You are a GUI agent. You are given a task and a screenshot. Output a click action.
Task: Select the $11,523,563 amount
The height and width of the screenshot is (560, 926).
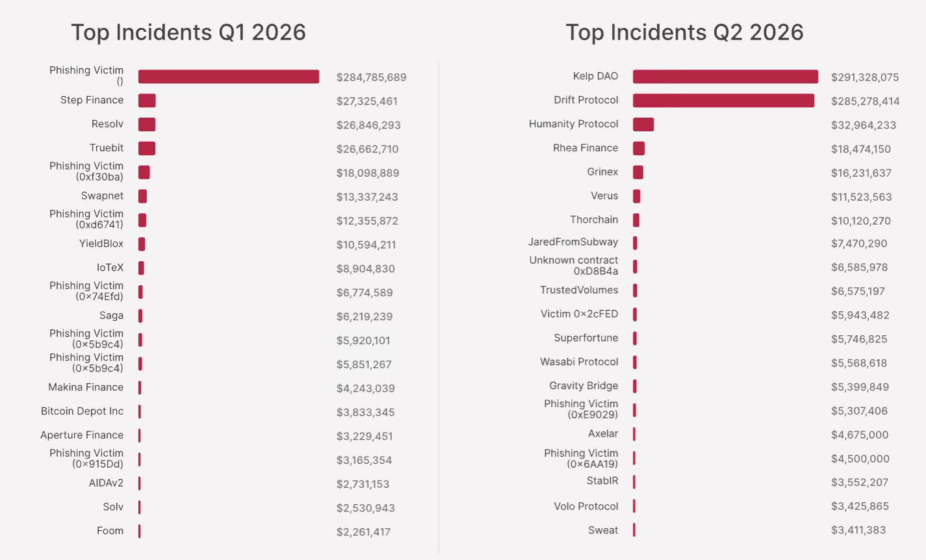[x=861, y=197]
